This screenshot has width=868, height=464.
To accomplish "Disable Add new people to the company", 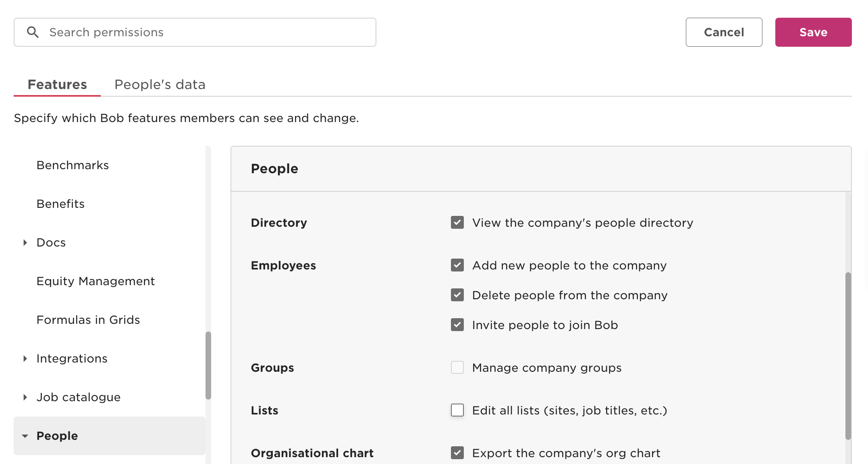I will (x=457, y=265).
